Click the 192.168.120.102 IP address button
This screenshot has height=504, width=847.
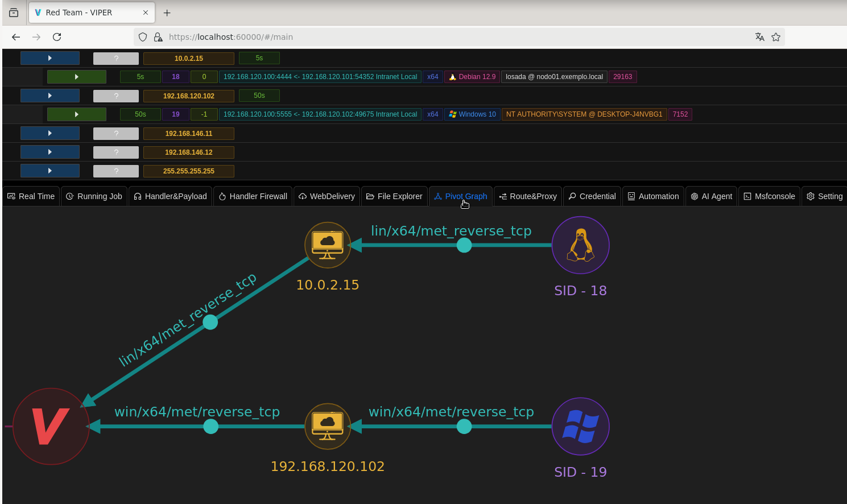189,96
